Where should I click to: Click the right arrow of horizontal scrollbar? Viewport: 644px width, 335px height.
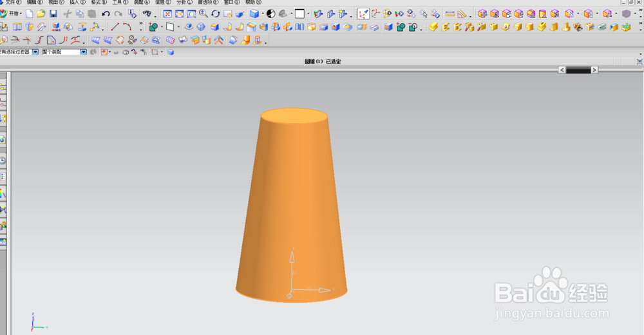click(594, 70)
